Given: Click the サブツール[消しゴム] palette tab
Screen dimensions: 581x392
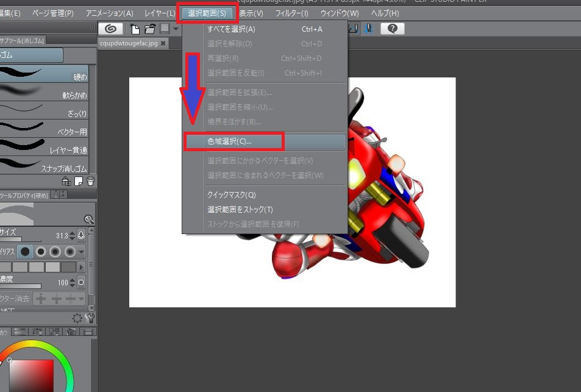Looking at the screenshot, I should (x=22, y=40).
